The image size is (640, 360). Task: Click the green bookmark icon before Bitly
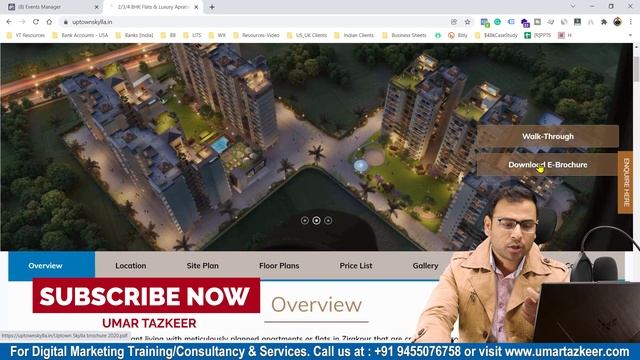438,36
